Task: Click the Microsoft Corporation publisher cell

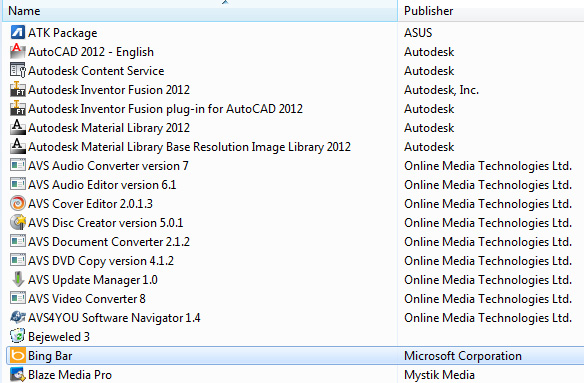Action: point(463,356)
